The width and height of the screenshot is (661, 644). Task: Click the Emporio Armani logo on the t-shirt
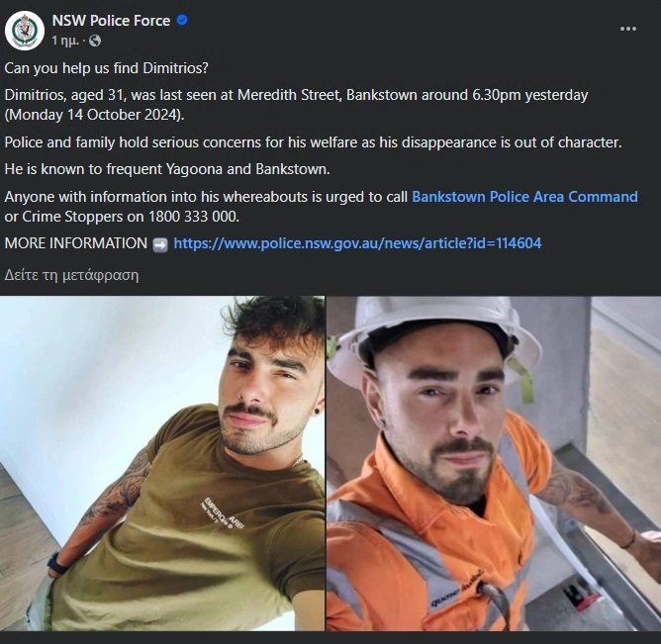pyautogui.click(x=224, y=512)
